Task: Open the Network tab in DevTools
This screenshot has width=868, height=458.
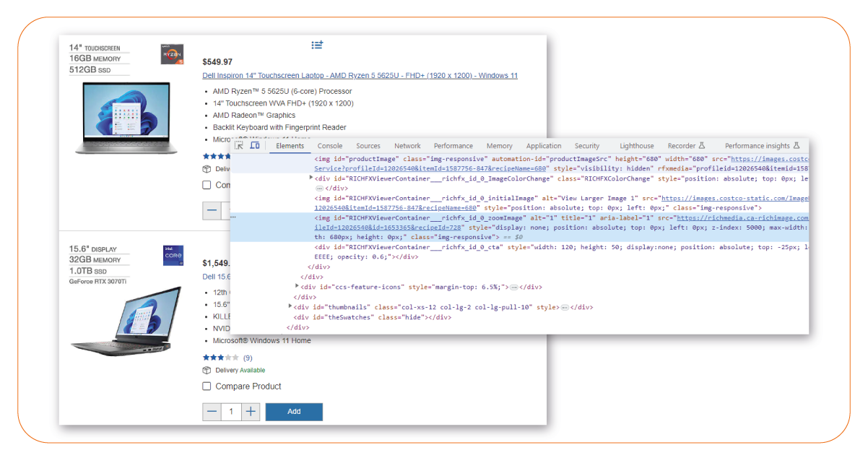Action: [x=407, y=146]
